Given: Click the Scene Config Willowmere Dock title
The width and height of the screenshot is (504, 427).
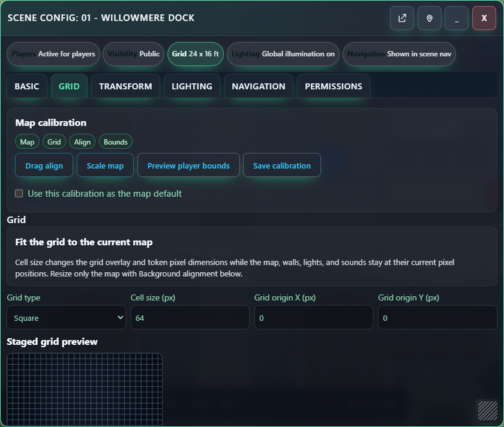Looking at the screenshot, I should [x=101, y=17].
